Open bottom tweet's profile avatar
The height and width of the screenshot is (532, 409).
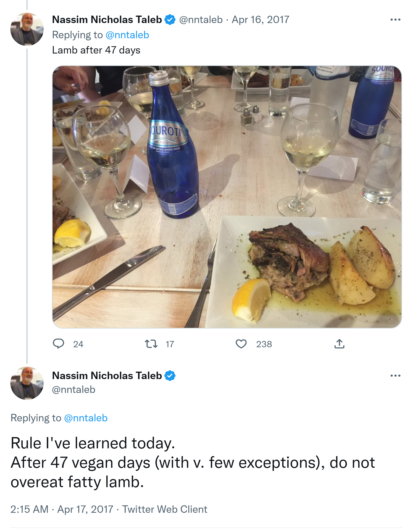click(27, 383)
